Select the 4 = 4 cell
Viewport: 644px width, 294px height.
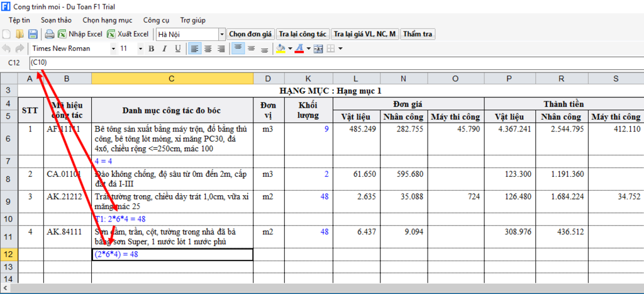click(x=172, y=161)
